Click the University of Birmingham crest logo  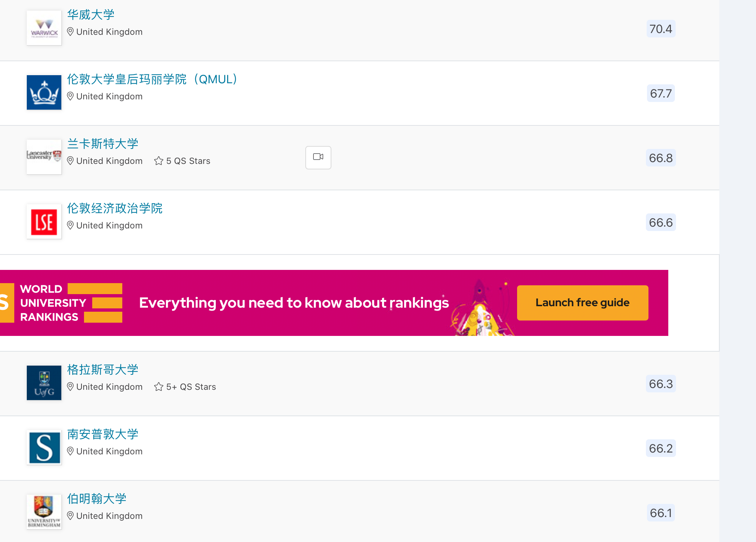[x=44, y=512]
